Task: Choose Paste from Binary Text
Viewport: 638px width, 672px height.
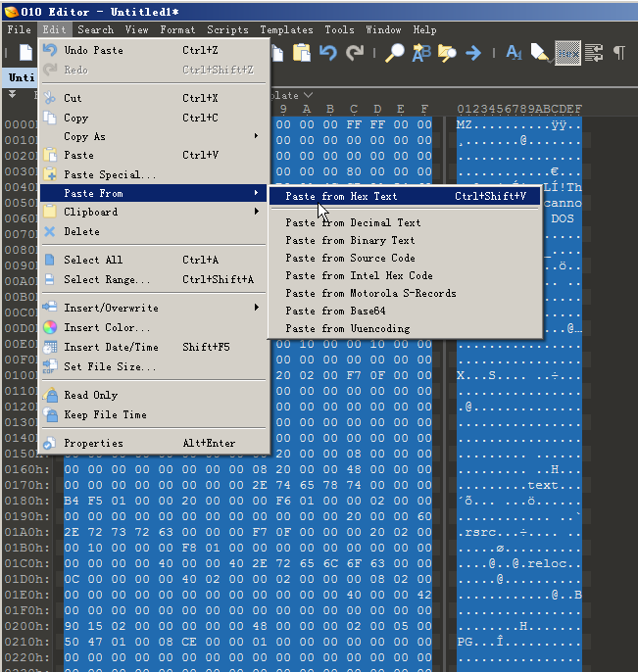Action: (405, 240)
